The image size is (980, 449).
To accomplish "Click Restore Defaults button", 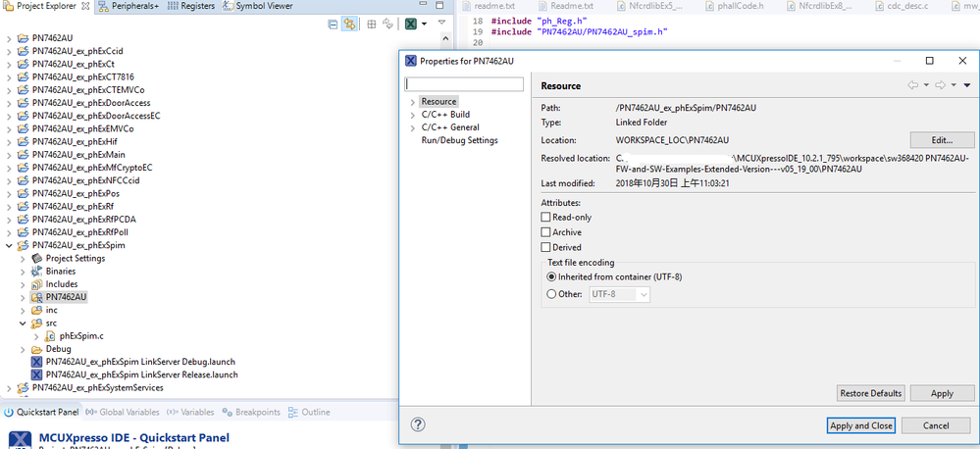I will point(871,393).
